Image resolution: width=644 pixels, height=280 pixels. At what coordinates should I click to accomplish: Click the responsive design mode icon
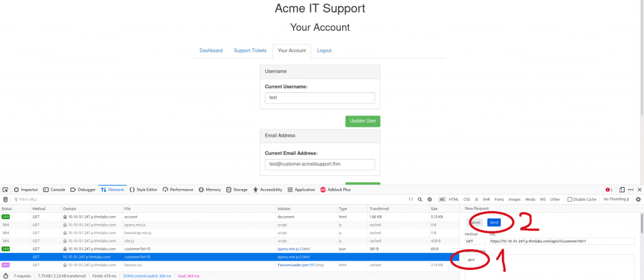click(621, 189)
